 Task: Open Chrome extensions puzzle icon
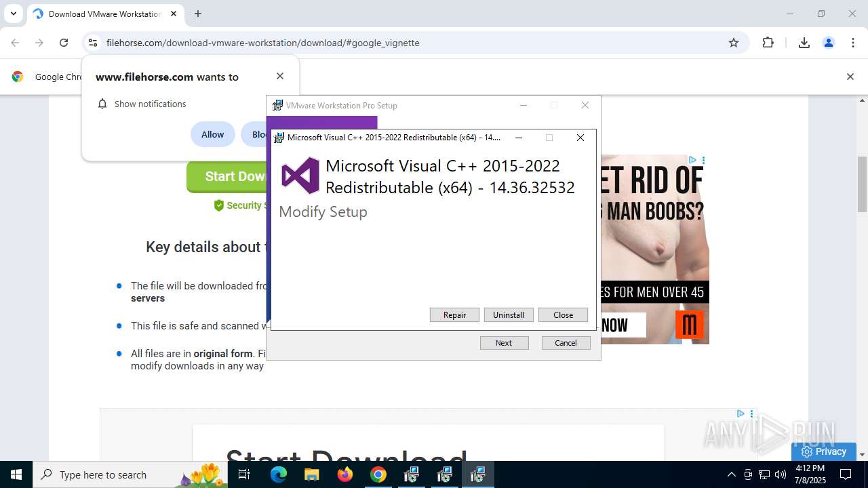(768, 43)
